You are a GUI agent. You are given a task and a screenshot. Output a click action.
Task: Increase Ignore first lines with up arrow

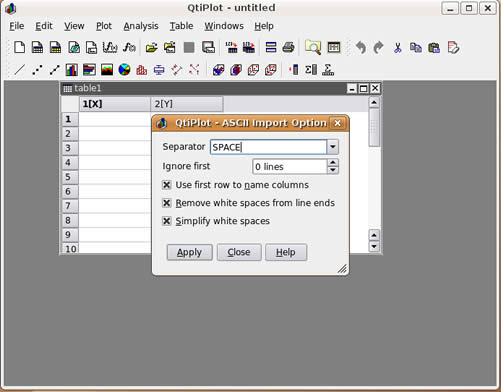333,163
